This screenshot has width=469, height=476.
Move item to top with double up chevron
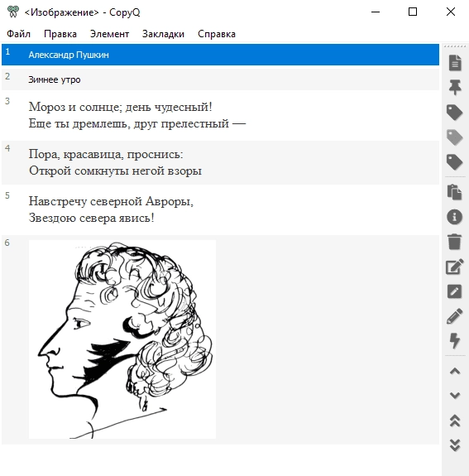click(x=455, y=421)
